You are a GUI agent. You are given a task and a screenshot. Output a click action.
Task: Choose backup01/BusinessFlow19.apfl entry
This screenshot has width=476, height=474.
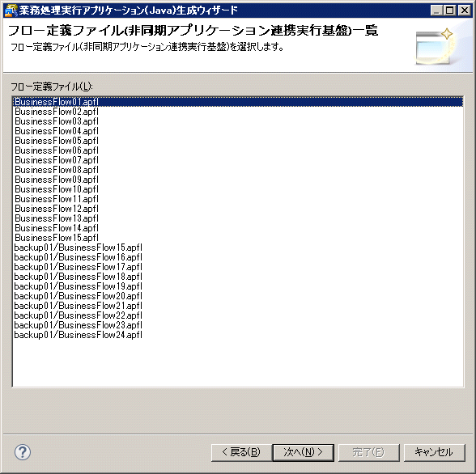(238, 286)
